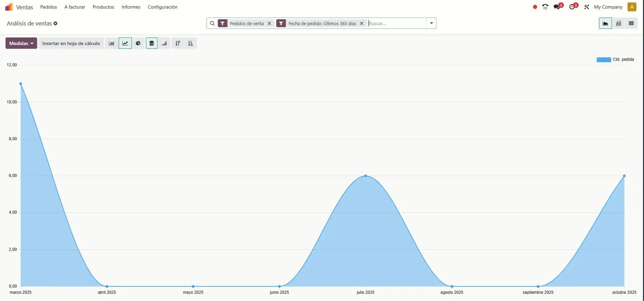Toggle the stacked chart option
This screenshot has width=644, height=301.
[151, 43]
